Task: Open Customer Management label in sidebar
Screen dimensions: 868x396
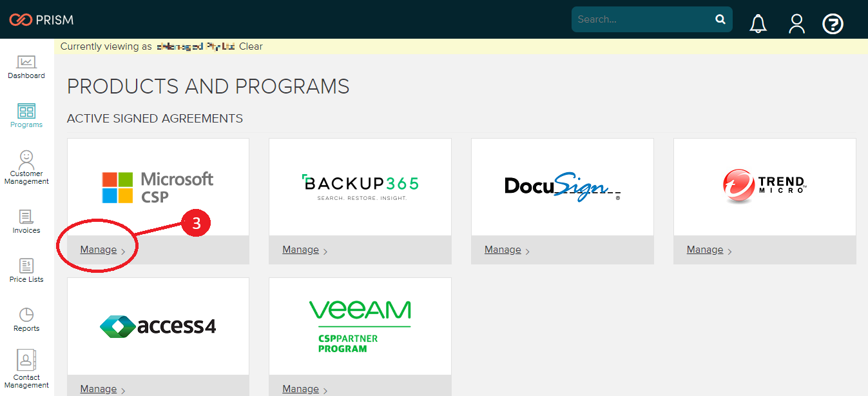Action: click(26, 177)
